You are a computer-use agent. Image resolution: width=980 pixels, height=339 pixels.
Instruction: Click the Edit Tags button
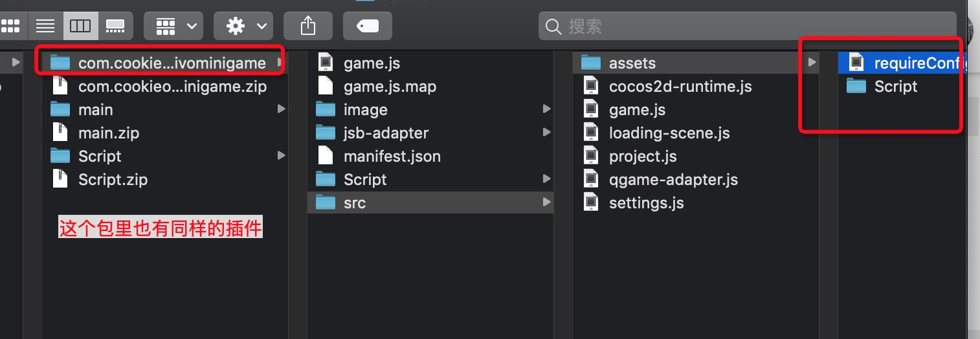367,26
